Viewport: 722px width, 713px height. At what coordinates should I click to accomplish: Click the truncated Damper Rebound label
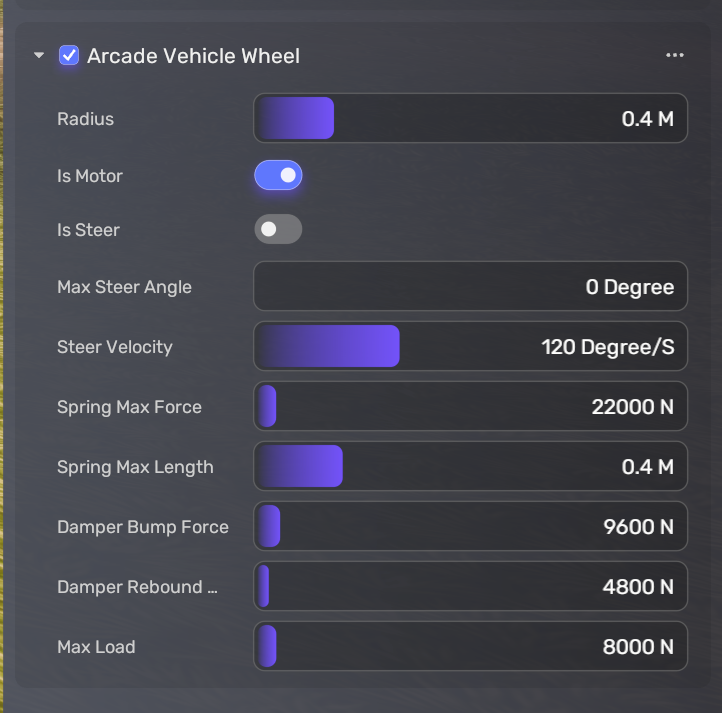137,587
